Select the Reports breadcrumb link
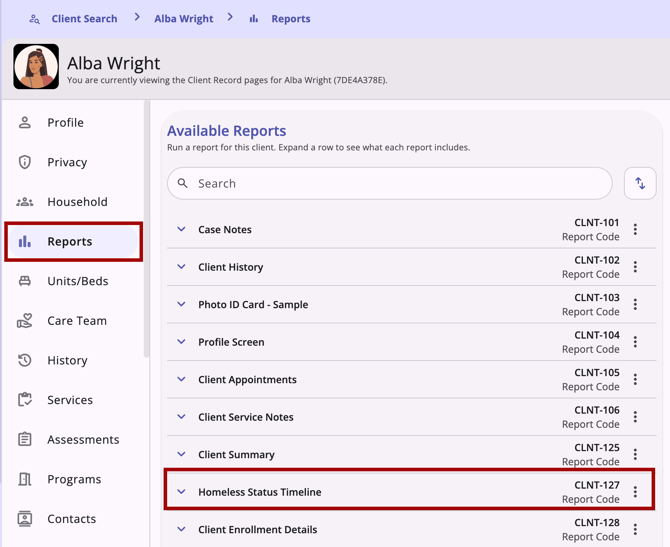670x547 pixels. pos(291,19)
